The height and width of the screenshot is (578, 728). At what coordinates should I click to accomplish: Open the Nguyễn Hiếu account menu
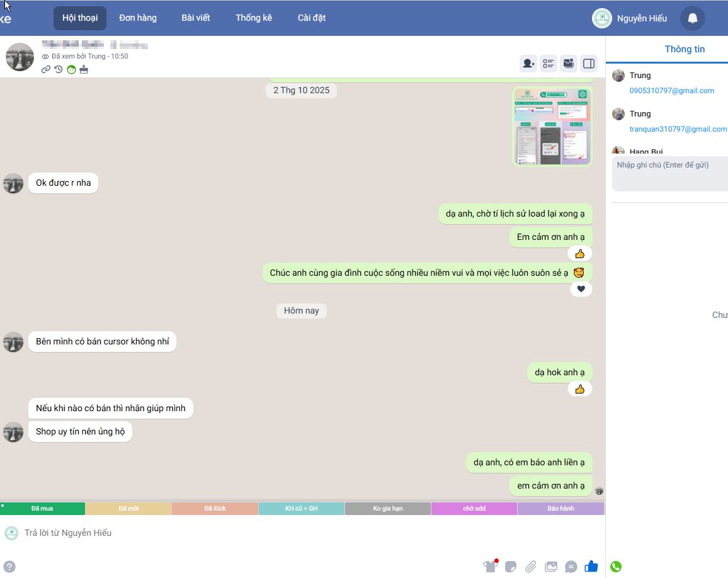click(x=630, y=18)
